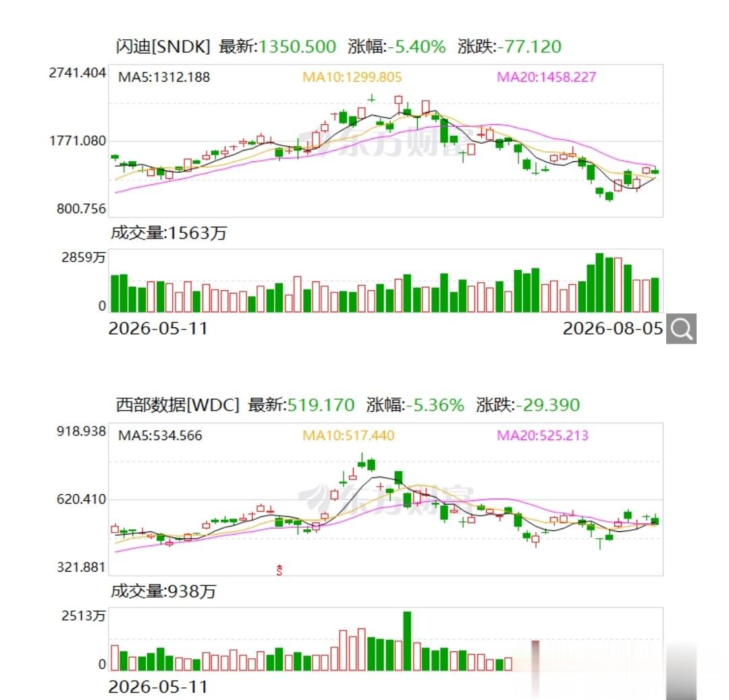Click the WDC axis value 918.938
This screenshot has width=729, height=700.
coord(81,431)
